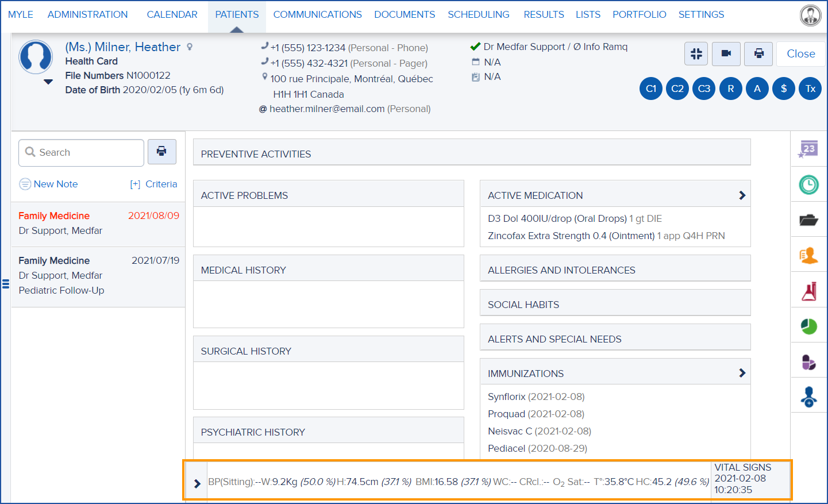Print notes list beside Search field
Screen dimensions: 828x504
pyautogui.click(x=161, y=152)
